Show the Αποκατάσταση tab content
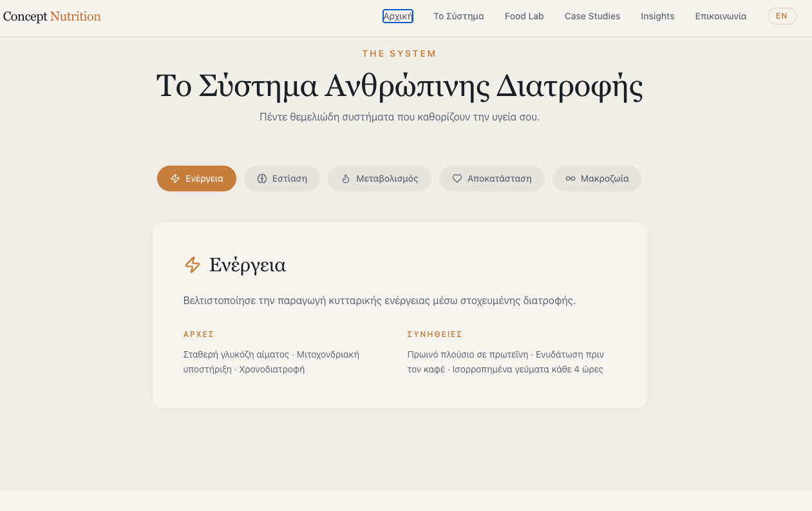Image resolution: width=812 pixels, height=511 pixels. (492, 178)
